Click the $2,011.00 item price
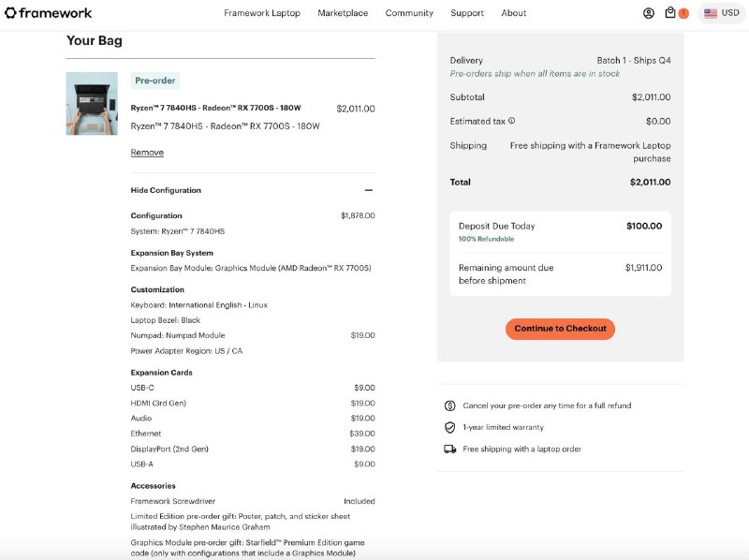This screenshot has height=560, width=749. click(x=356, y=109)
